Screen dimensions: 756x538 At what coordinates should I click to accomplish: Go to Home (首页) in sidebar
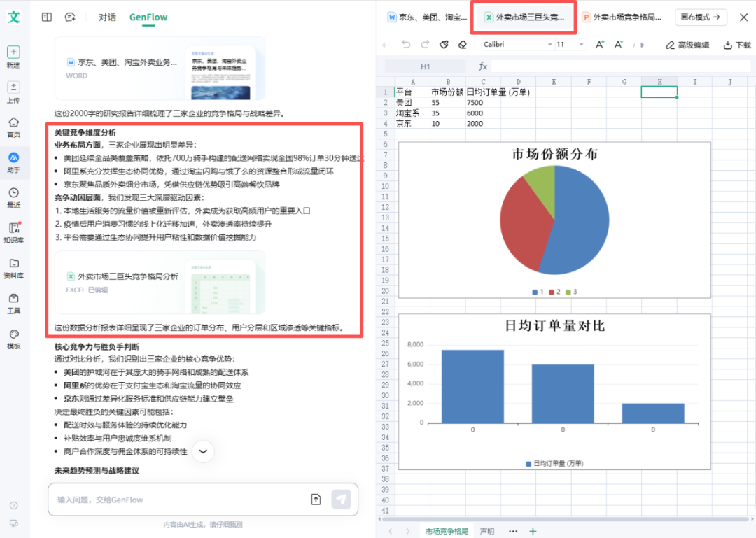coord(13,122)
